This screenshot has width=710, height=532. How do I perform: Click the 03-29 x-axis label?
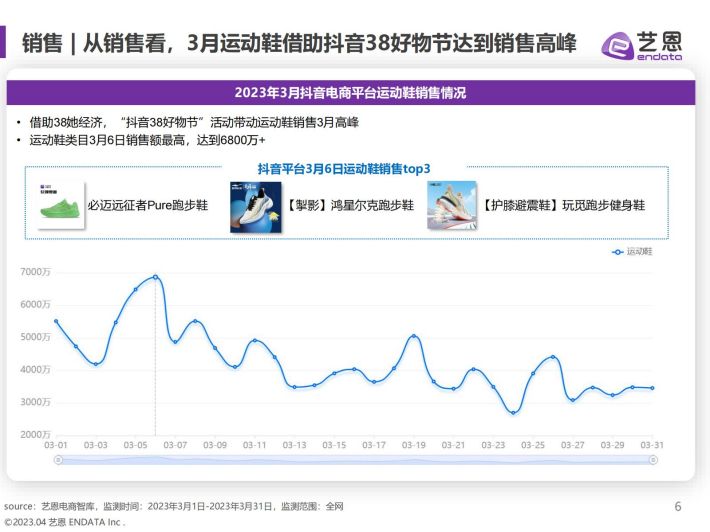(612, 445)
